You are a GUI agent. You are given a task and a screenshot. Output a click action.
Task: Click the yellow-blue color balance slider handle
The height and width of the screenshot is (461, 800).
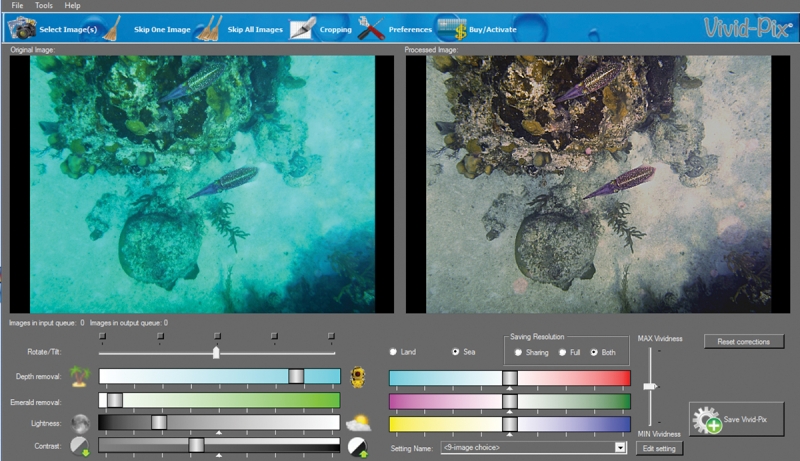510,424
